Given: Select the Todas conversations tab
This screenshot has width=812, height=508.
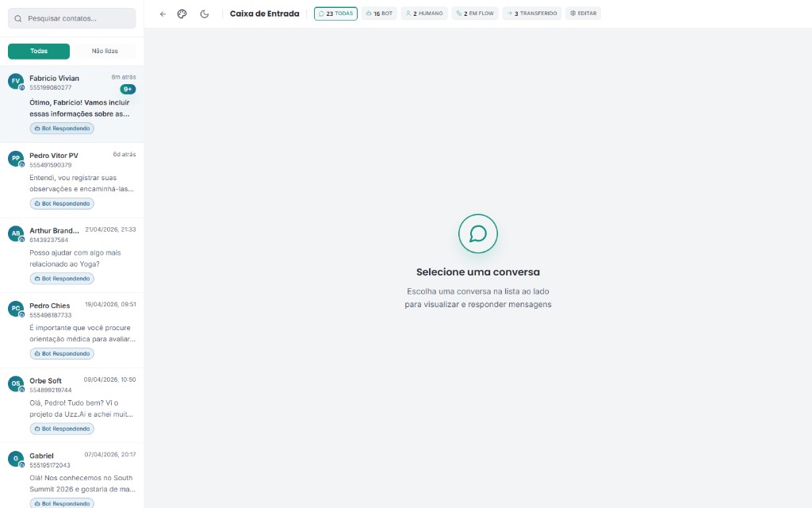Looking at the screenshot, I should click(39, 52).
